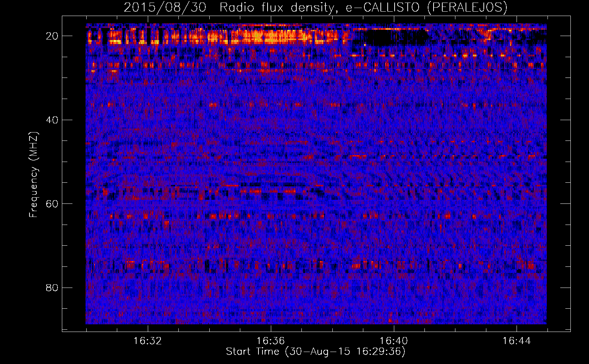Click the spectrogram at 16:36 and 40 MHz
The height and width of the screenshot is (364, 589).
270,120
